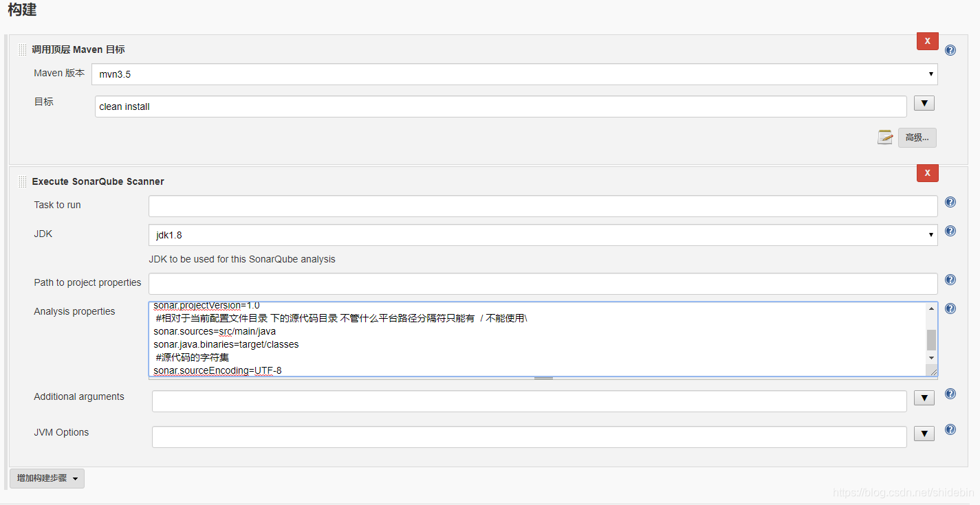
Task: Grab the Maven step drag handle
Action: [x=23, y=49]
